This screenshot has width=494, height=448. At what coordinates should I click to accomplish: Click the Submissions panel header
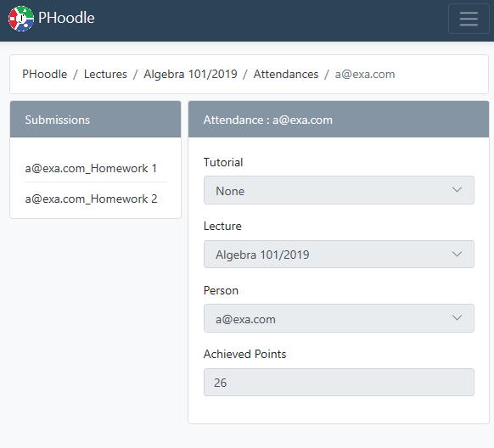pyautogui.click(x=95, y=120)
